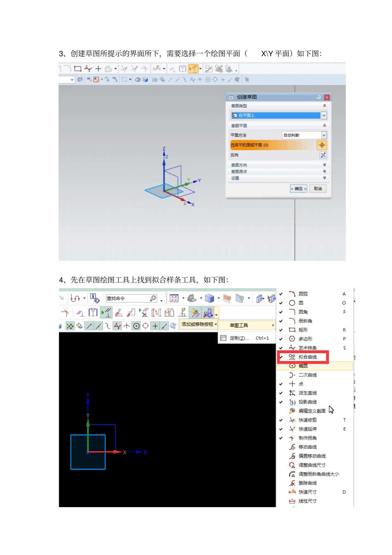Click the reset arrow icon in 创建草图 title bar
Screen dimensions: 392x555
click(319, 97)
